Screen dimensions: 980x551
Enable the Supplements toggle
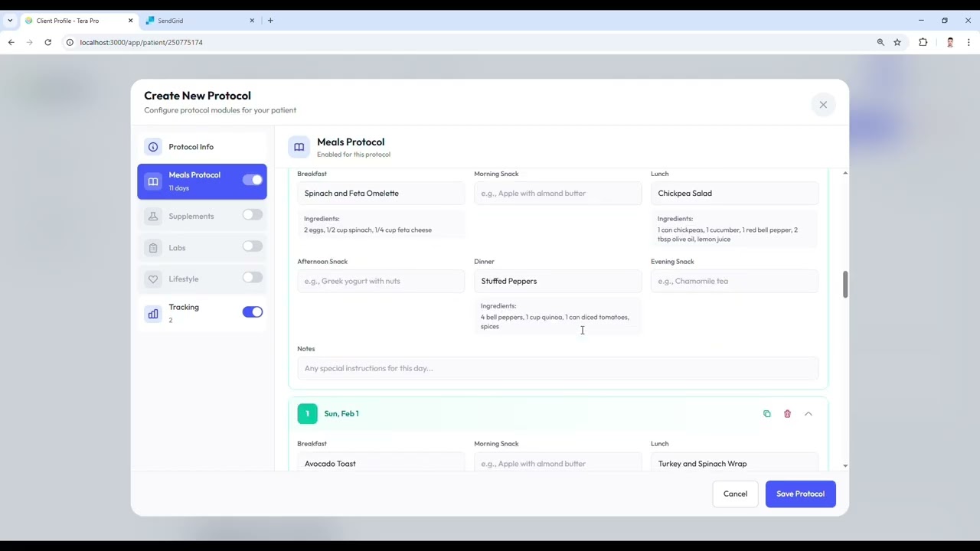tap(252, 215)
